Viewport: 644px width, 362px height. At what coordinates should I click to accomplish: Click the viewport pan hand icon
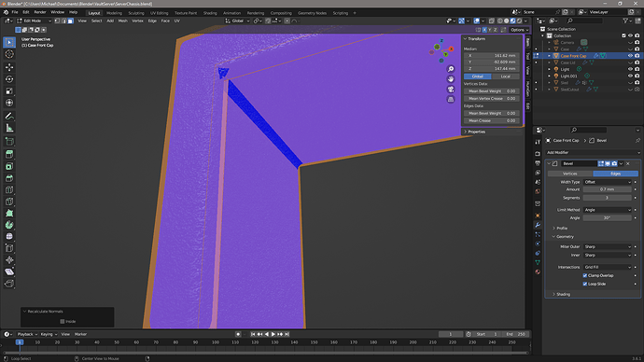pos(451,79)
